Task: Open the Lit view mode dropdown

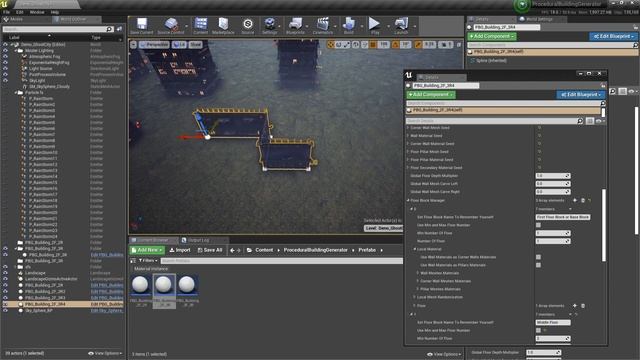Action: click(x=179, y=44)
